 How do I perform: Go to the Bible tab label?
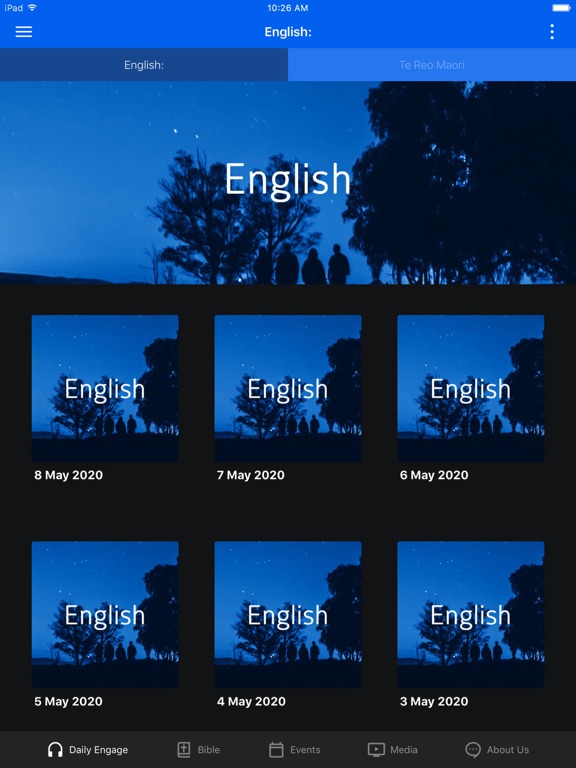[209, 750]
